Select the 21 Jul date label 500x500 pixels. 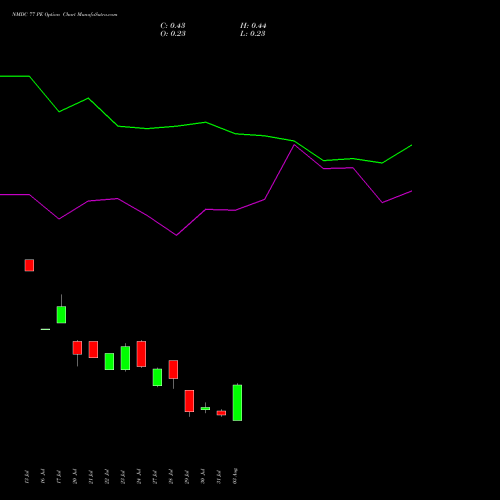point(91,476)
